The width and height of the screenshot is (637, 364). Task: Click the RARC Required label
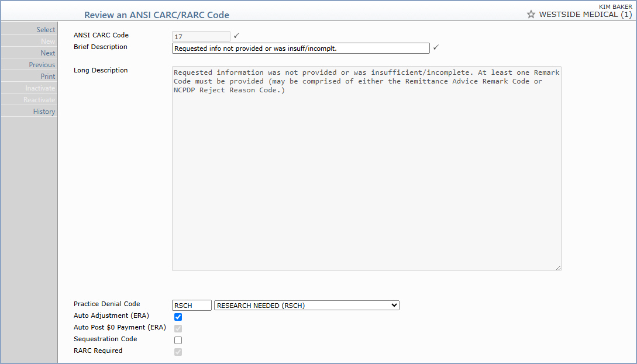click(98, 351)
